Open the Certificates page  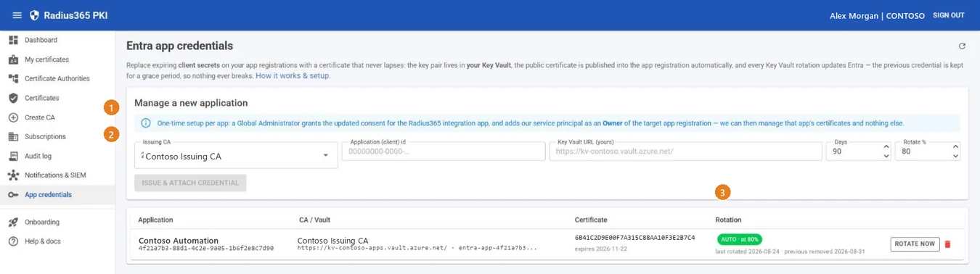click(x=57, y=98)
